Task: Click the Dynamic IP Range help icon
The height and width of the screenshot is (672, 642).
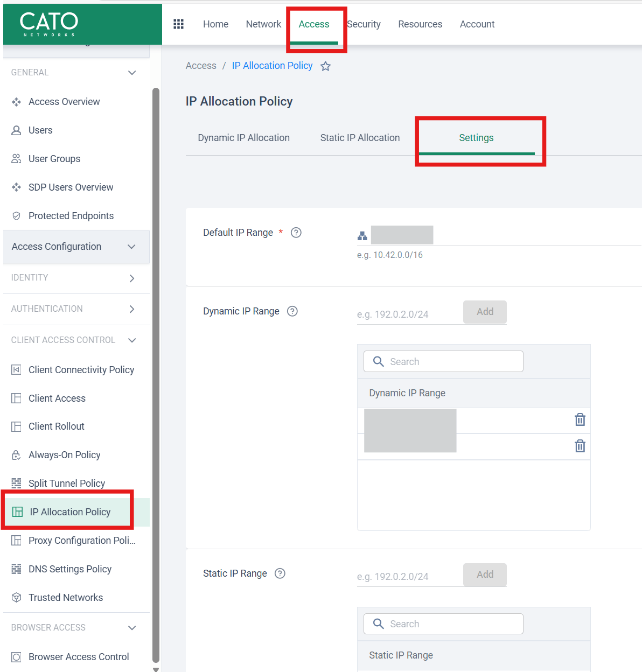Action: [x=292, y=311]
